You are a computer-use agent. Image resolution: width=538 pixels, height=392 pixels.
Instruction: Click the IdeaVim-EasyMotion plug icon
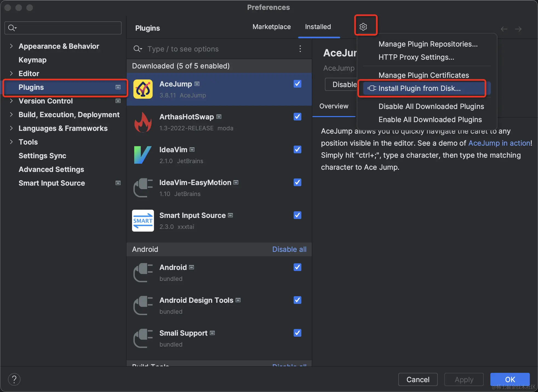pos(143,188)
